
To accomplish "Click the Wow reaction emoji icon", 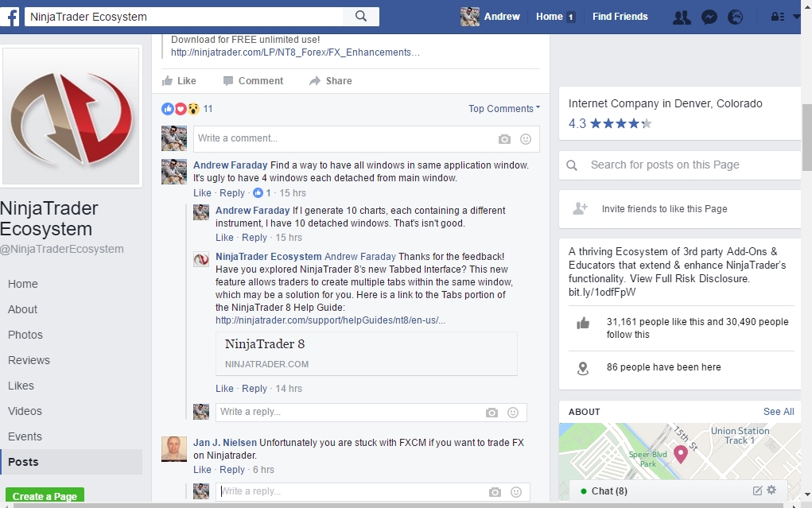I will click(x=193, y=109).
